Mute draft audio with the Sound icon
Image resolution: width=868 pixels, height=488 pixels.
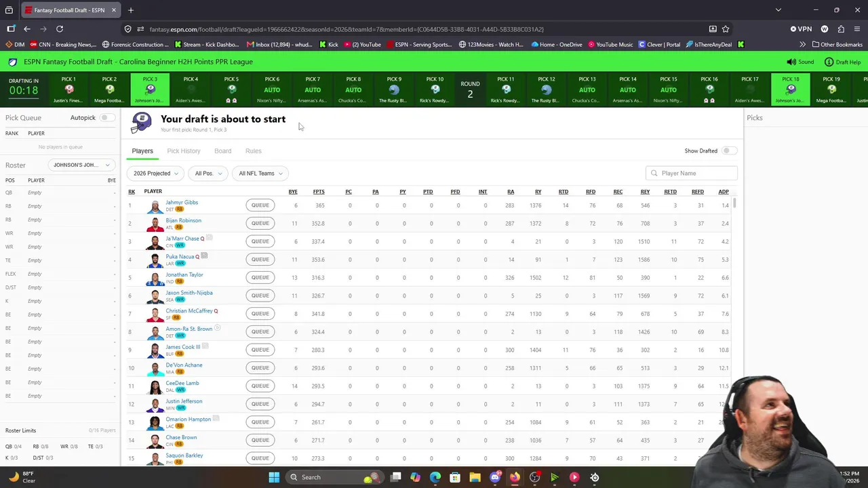791,62
